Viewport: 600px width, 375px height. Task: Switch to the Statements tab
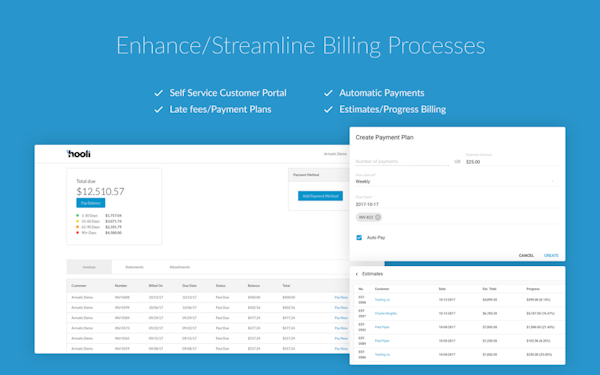tap(134, 267)
